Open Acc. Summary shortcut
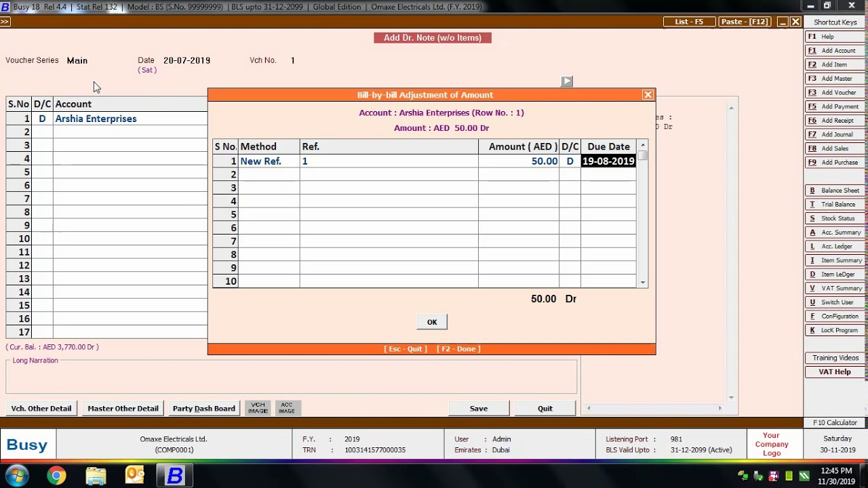 tap(835, 232)
